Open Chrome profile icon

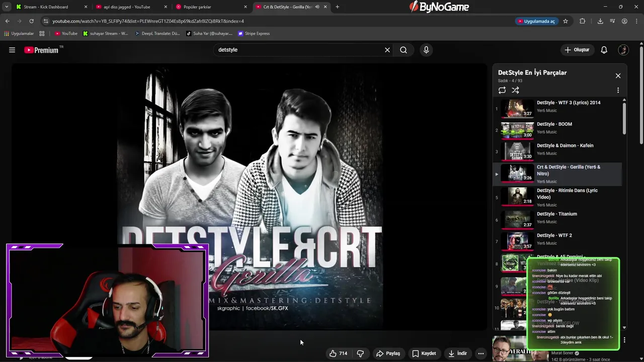[x=624, y=21]
